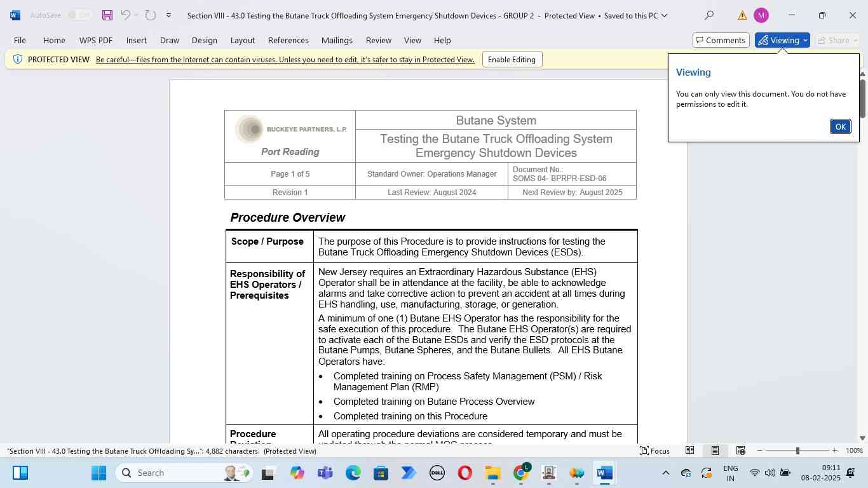Click the zoom slider handle
The height and width of the screenshot is (488, 868).
(797, 451)
